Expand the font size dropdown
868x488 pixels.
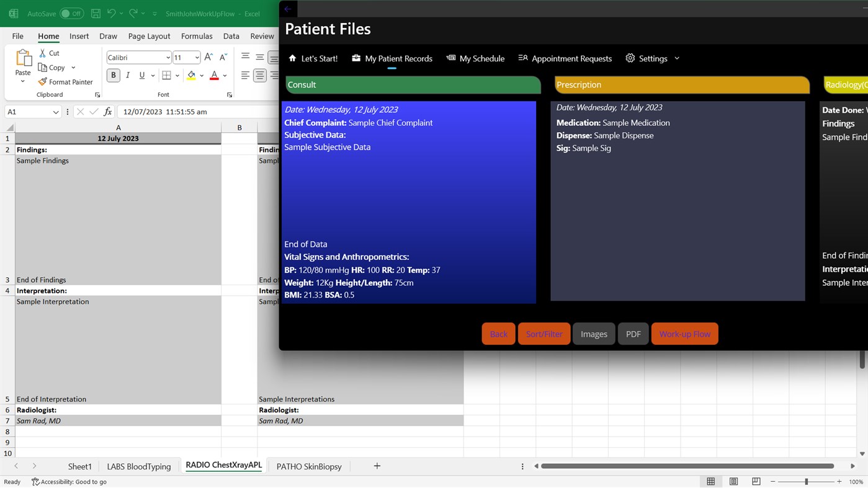pyautogui.click(x=197, y=57)
